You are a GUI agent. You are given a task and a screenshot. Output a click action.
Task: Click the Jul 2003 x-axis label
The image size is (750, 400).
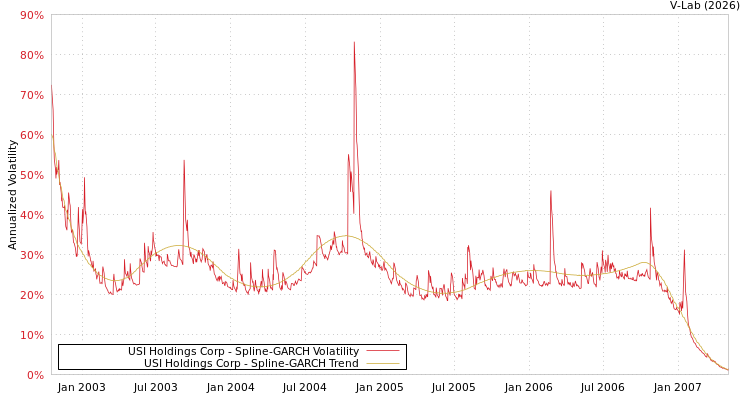155,387
